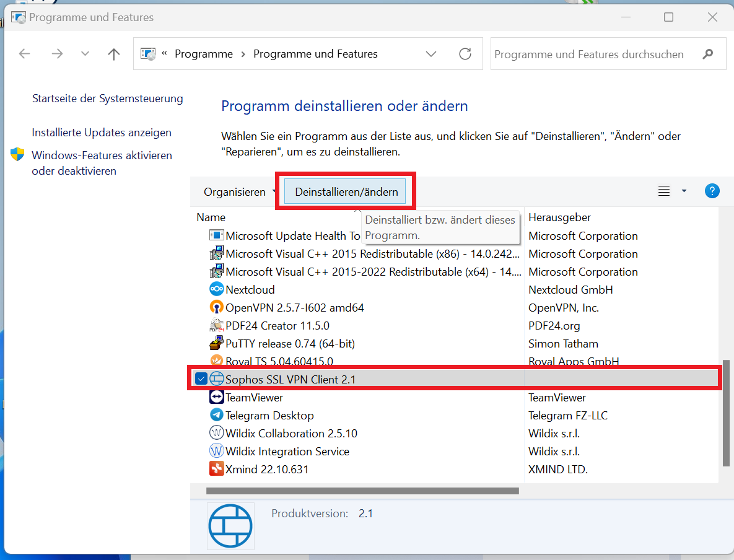Click the Programme und Features breadcrumb
Screen dimensions: 734x560
pos(315,54)
